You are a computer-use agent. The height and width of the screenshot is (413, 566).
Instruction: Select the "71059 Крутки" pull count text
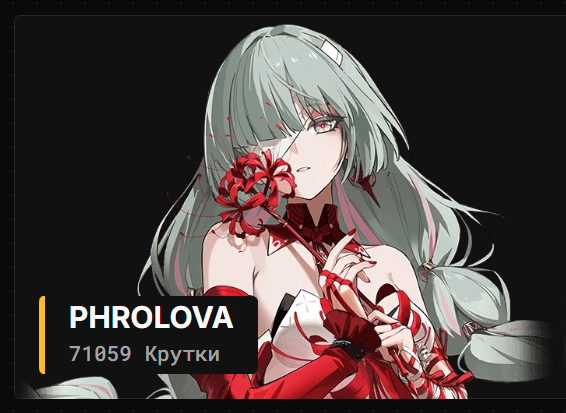tap(144, 353)
